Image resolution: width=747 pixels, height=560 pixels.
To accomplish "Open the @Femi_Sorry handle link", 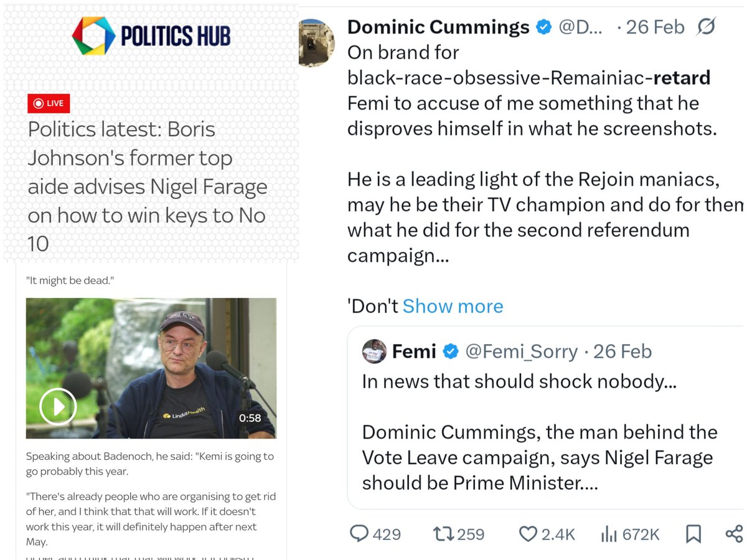I will pyautogui.click(x=522, y=352).
